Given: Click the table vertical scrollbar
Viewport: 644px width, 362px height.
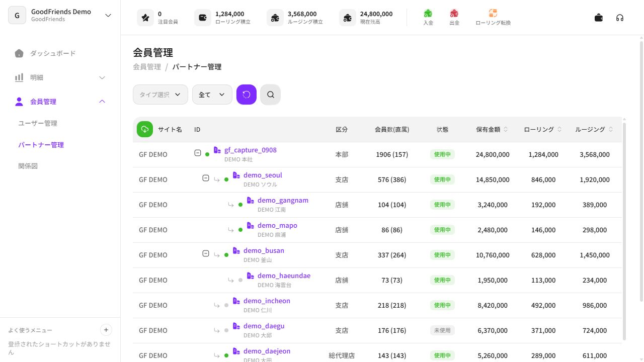Looking at the screenshot, I should click(624, 231).
